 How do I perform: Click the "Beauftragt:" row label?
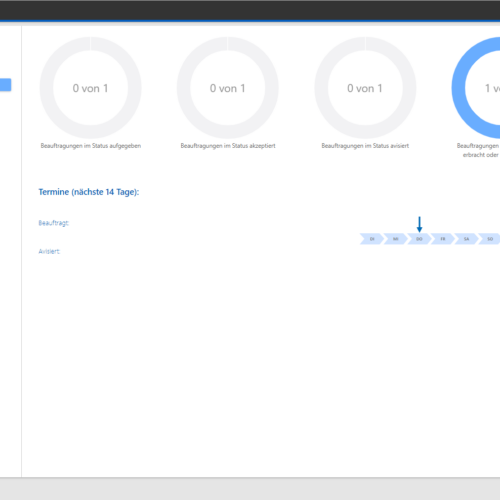click(54, 223)
